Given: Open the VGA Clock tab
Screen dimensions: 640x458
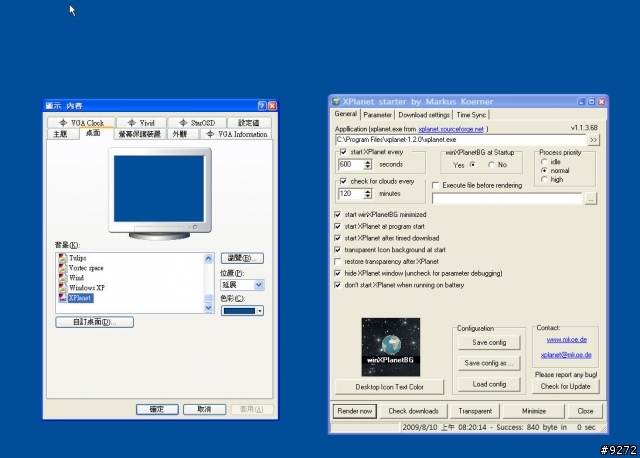Looking at the screenshot, I should tap(82, 122).
